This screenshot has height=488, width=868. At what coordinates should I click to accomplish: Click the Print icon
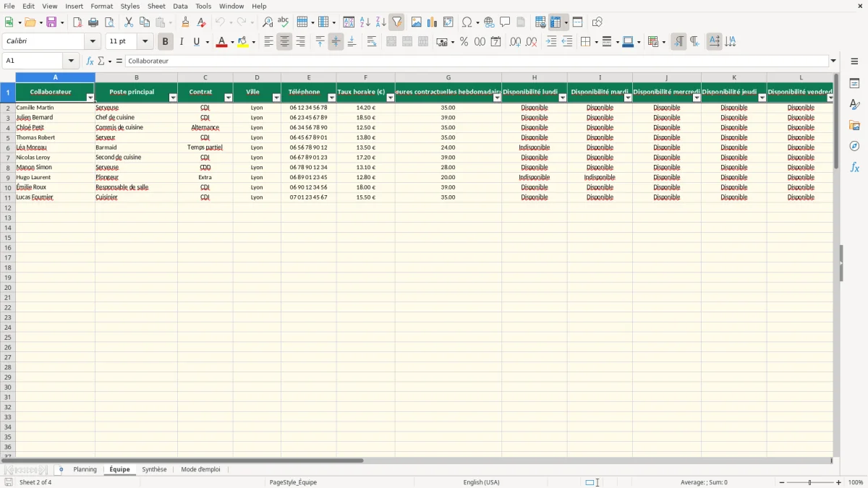93,22
